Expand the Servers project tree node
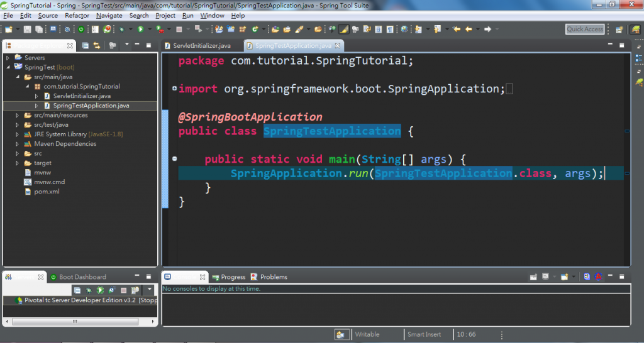Image resolution: width=644 pixels, height=343 pixels. [x=8, y=58]
